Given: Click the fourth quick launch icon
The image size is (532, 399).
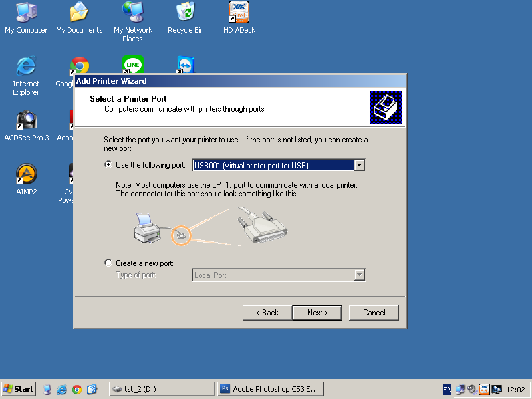Looking at the screenshot, I should click(92, 389).
